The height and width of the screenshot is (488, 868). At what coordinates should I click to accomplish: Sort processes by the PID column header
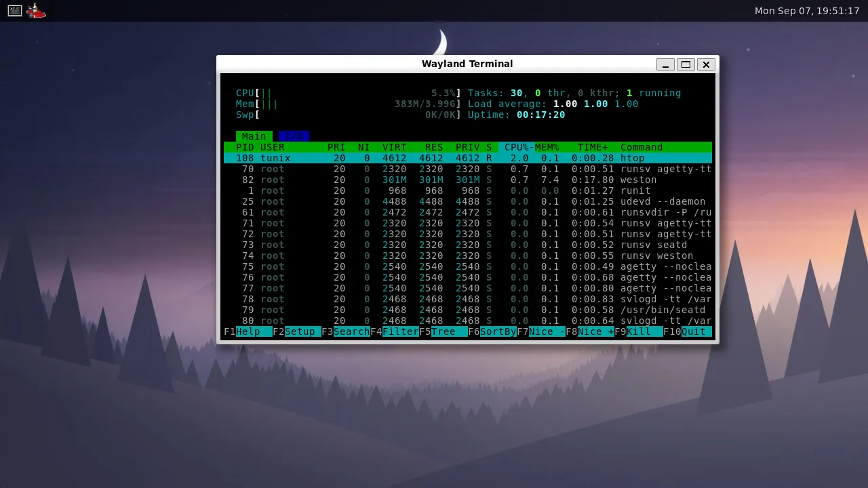click(x=245, y=147)
